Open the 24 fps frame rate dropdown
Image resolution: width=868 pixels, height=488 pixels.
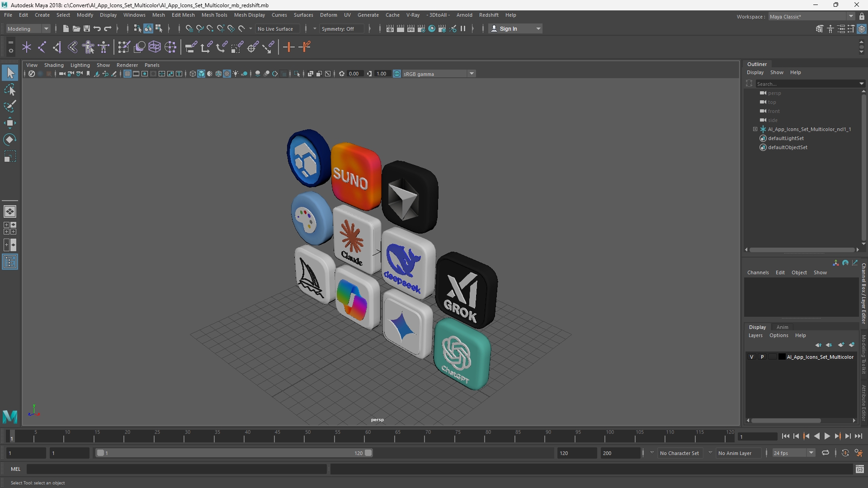tap(793, 453)
